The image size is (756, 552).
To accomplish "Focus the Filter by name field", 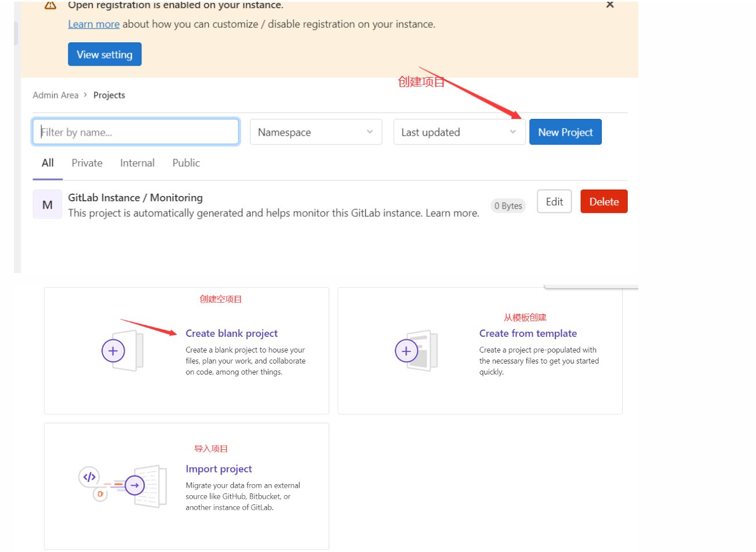I will click(136, 132).
